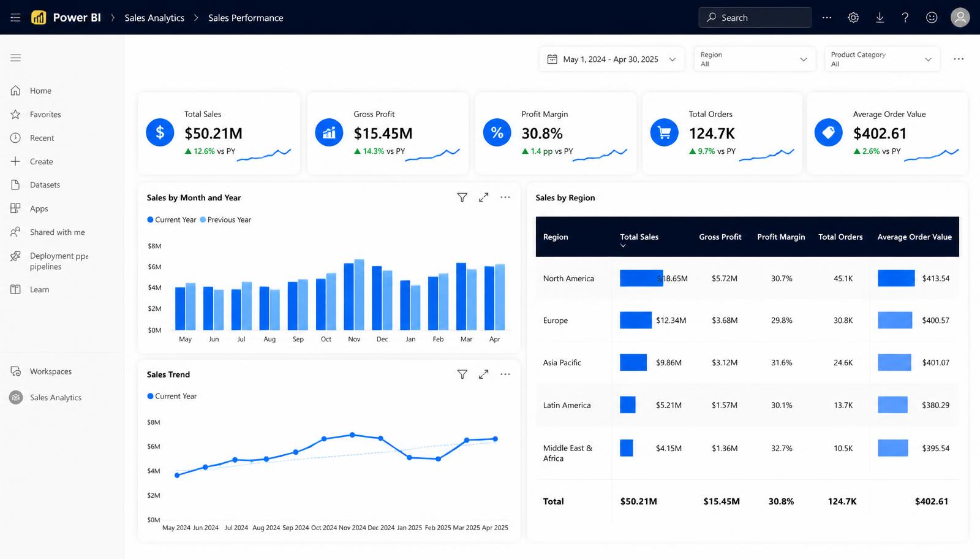Click the Average Order Value column header
The height and width of the screenshot is (559, 980).
click(914, 237)
